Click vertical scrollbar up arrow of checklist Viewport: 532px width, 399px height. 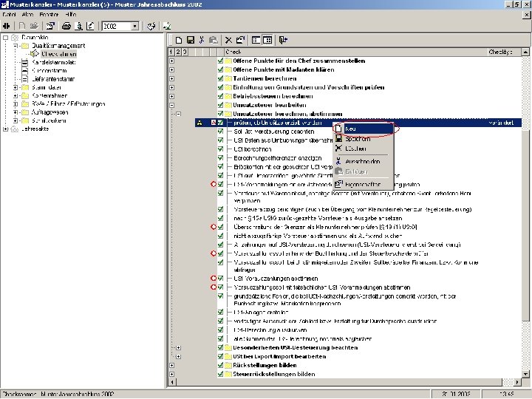525,52
